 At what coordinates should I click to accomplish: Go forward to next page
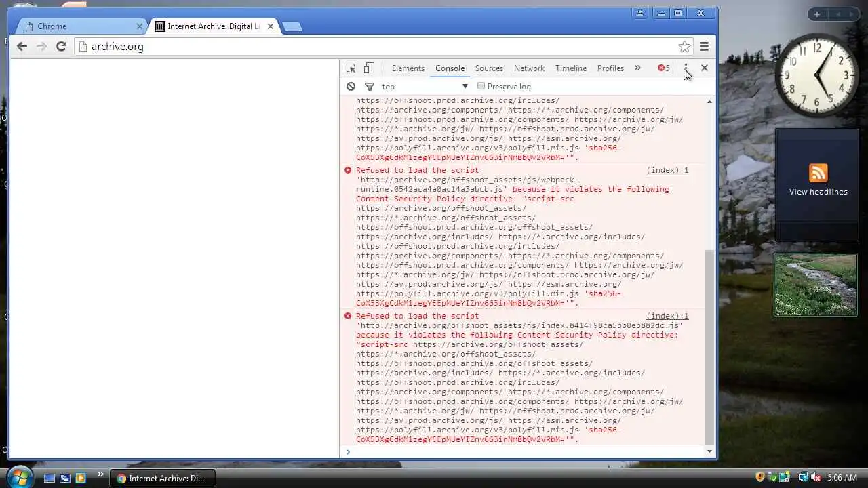41,46
